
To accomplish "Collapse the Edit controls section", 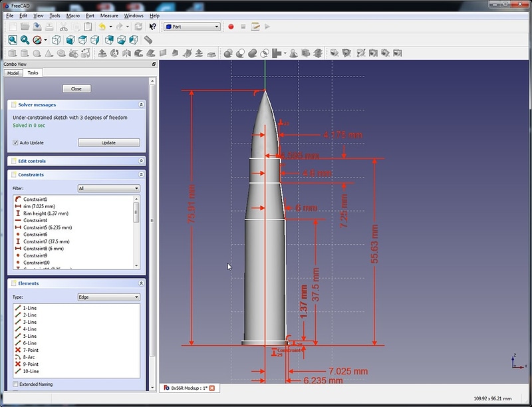I will pyautogui.click(x=141, y=161).
